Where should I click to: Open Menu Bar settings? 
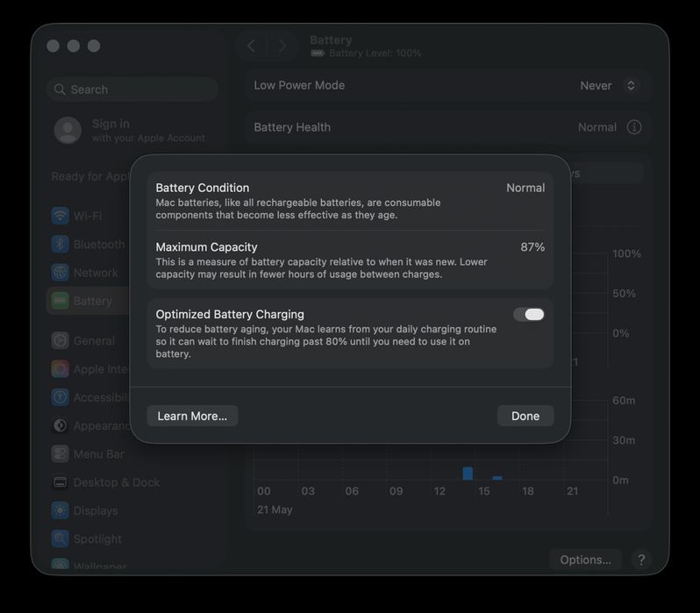point(88,454)
